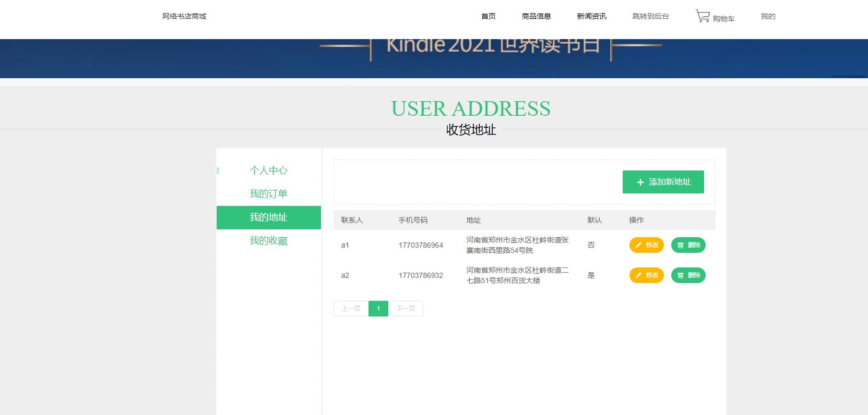Select 我的订单 in sidebar
The height and width of the screenshot is (415, 868).
tap(268, 194)
